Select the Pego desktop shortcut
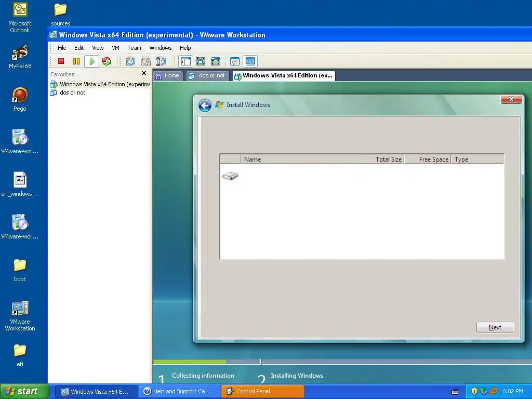Viewport: 532px width, 399px height. pos(20,99)
